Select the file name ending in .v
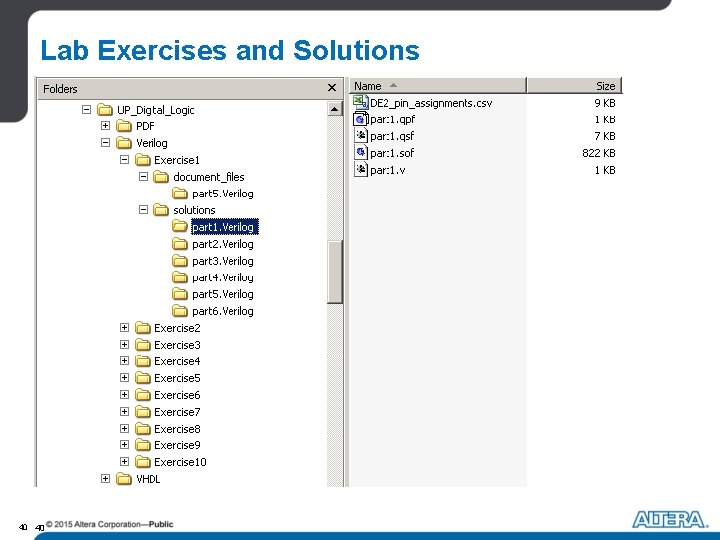Image resolution: width=720 pixels, height=540 pixels. point(388,170)
